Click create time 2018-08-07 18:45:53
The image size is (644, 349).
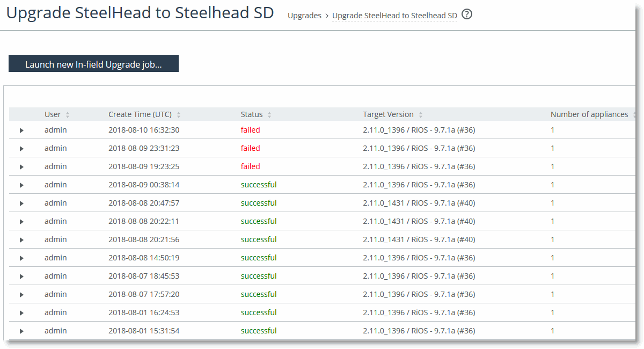[144, 276]
